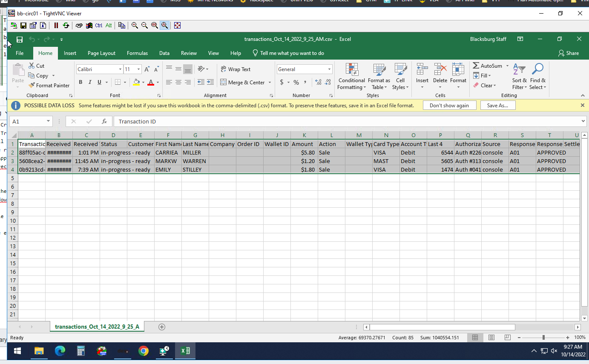Click Don't show again button
Image resolution: width=589 pixels, height=364 pixels.
coord(449,105)
